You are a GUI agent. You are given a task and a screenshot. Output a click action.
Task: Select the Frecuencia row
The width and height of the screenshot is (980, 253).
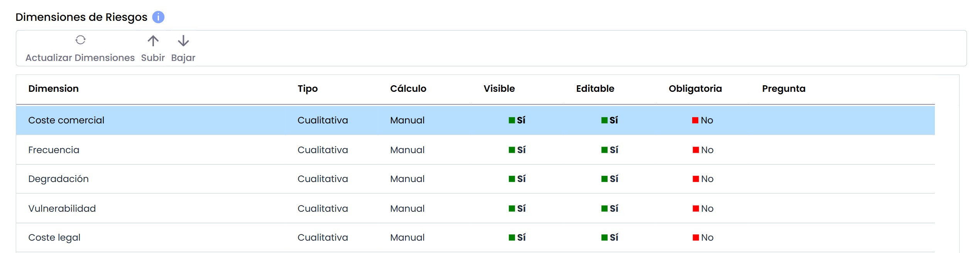[x=475, y=150]
